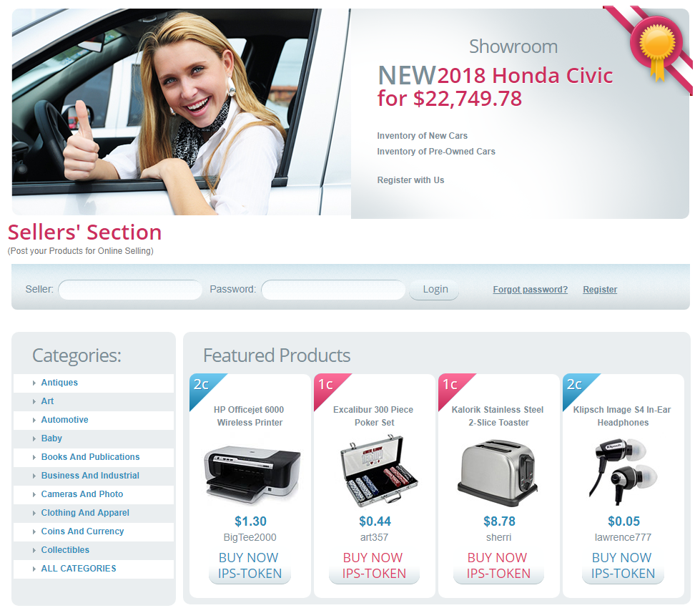Open the Cameras And Photo category

tap(82, 494)
